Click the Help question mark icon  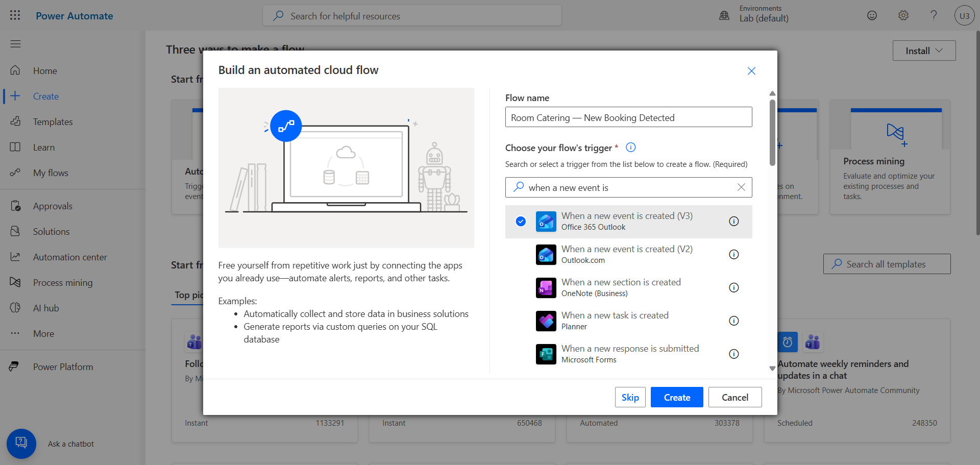coord(934,15)
